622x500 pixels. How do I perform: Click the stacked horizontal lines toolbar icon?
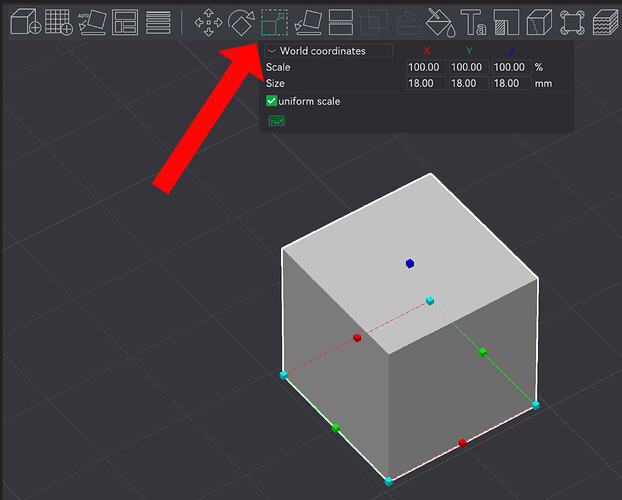(158, 23)
